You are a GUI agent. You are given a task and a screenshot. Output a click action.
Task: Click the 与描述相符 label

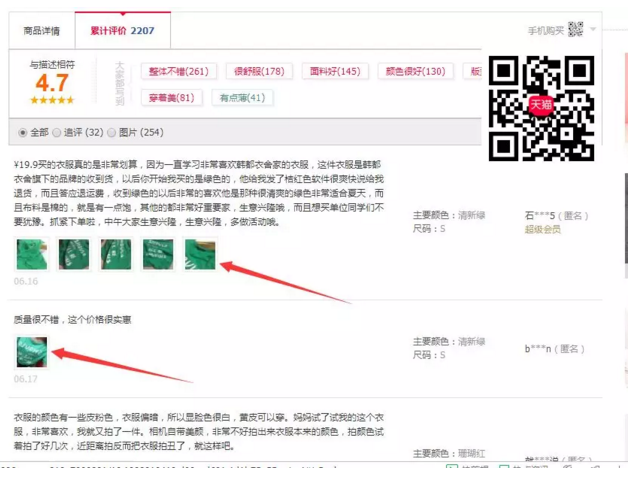[x=52, y=64]
